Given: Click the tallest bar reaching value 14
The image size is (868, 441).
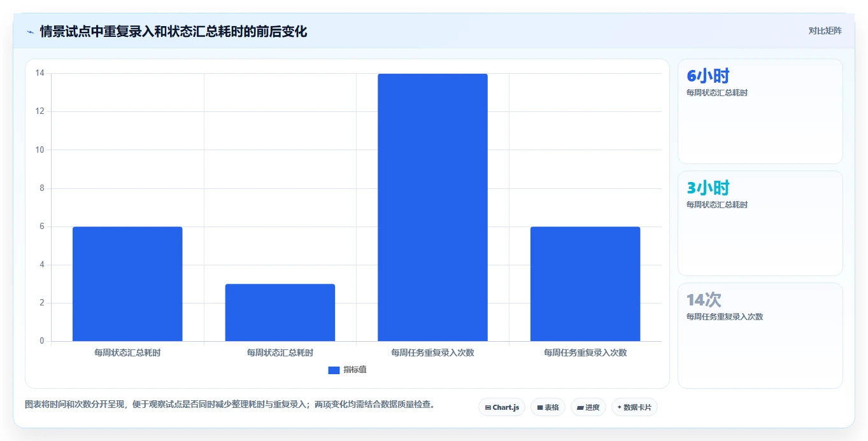Looking at the screenshot, I should tap(432, 207).
